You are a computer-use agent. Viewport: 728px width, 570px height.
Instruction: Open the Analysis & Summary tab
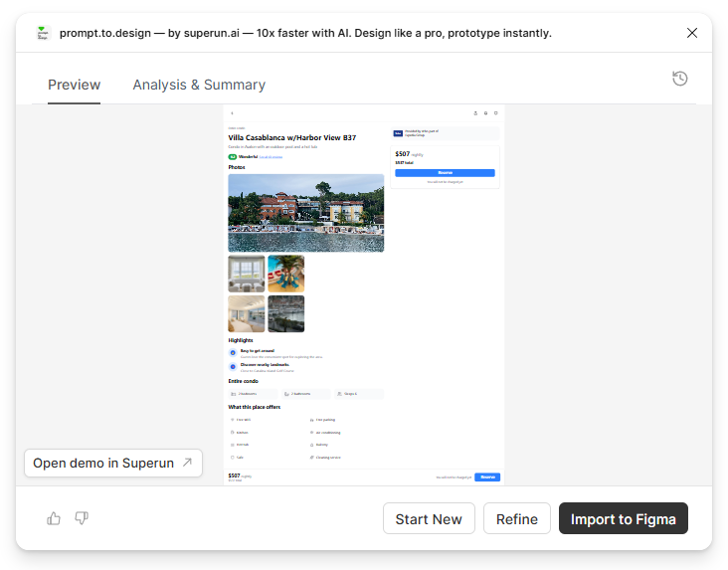click(199, 85)
